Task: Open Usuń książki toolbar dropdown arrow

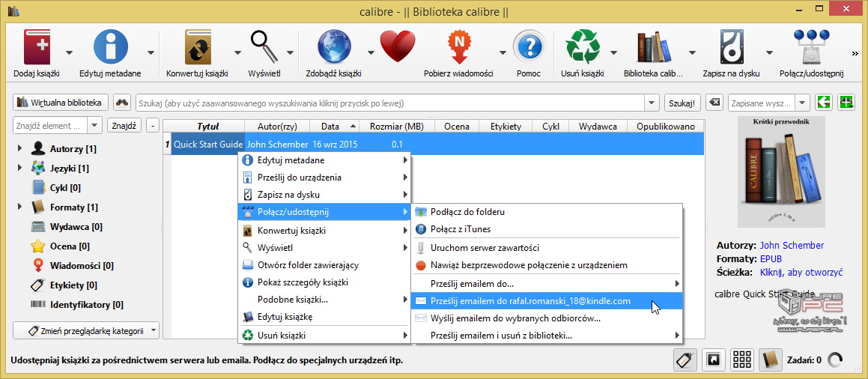Action: pyautogui.click(x=613, y=53)
